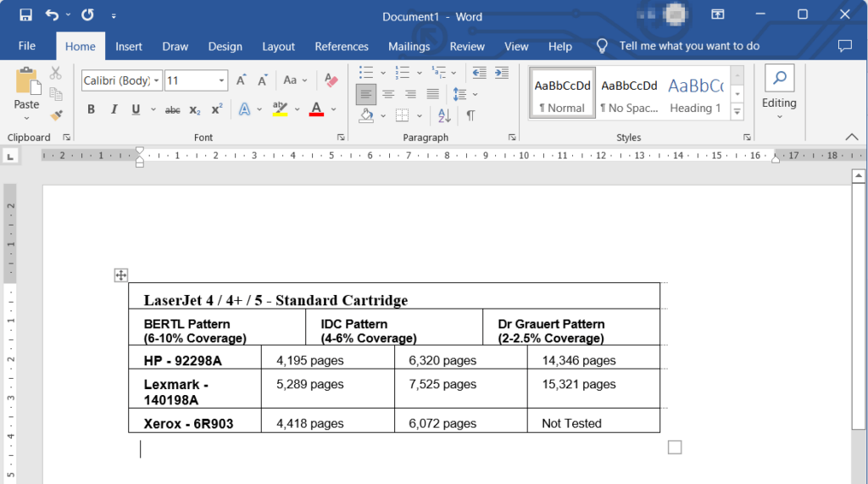868x484 pixels.
Task: Open the Comments pane icon
Action: pos(845,46)
